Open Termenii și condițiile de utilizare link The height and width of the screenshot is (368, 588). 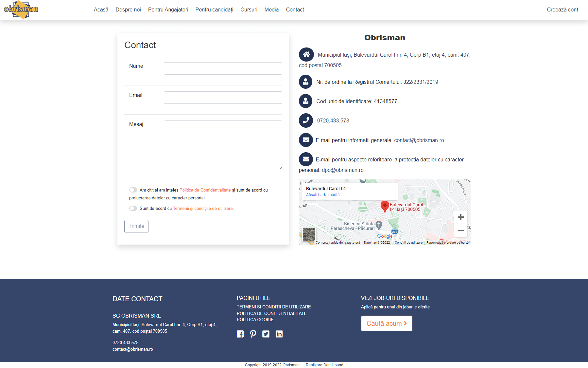pos(203,208)
